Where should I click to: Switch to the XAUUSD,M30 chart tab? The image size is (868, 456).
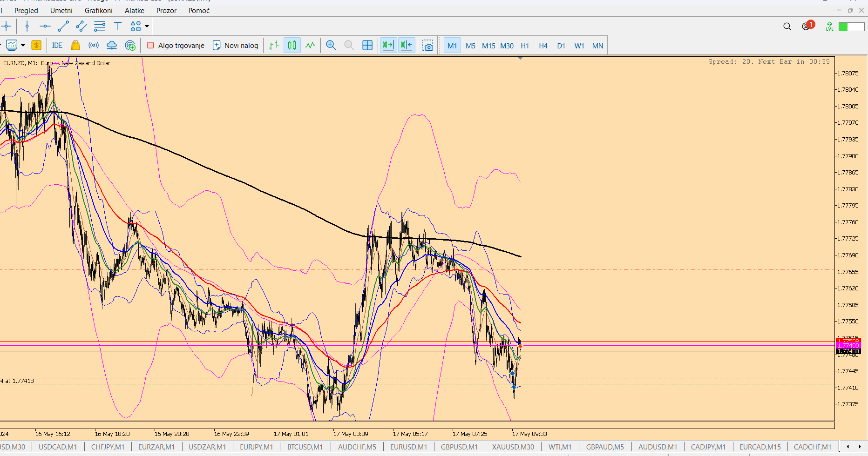[513, 447]
